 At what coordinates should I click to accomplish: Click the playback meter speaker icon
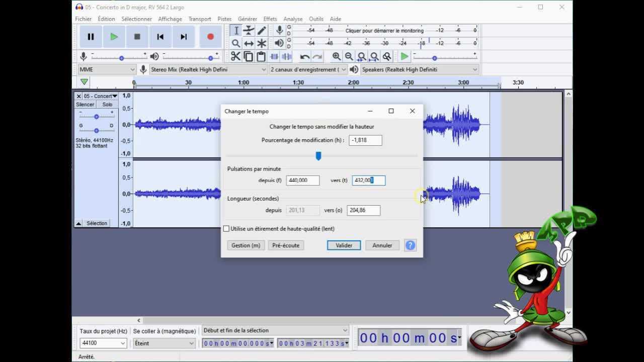279,43
